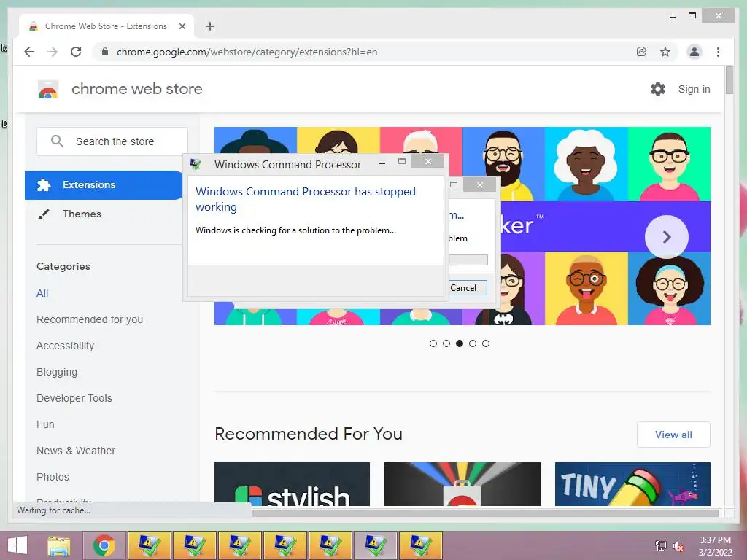Click Cancel in the background error dialog
This screenshot has height=560, width=747.
(x=468, y=287)
